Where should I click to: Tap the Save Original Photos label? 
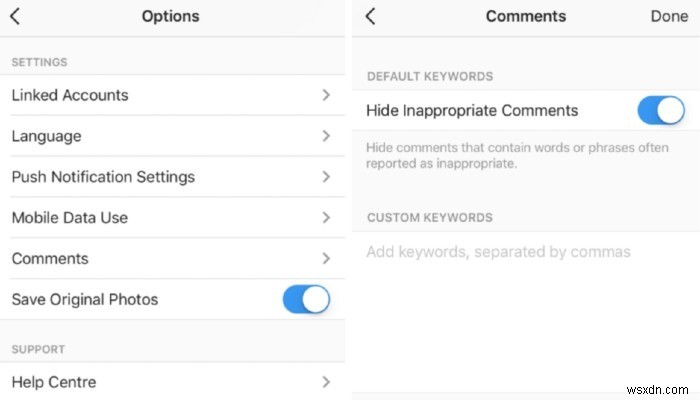click(x=85, y=299)
